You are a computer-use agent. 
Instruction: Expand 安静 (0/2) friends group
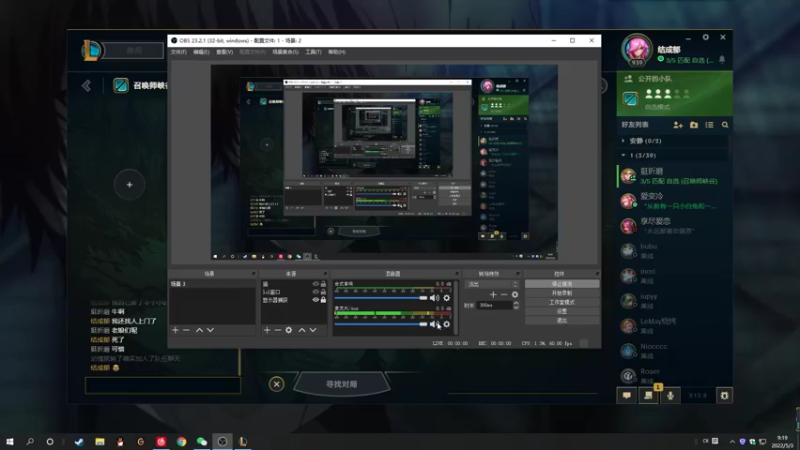point(623,141)
